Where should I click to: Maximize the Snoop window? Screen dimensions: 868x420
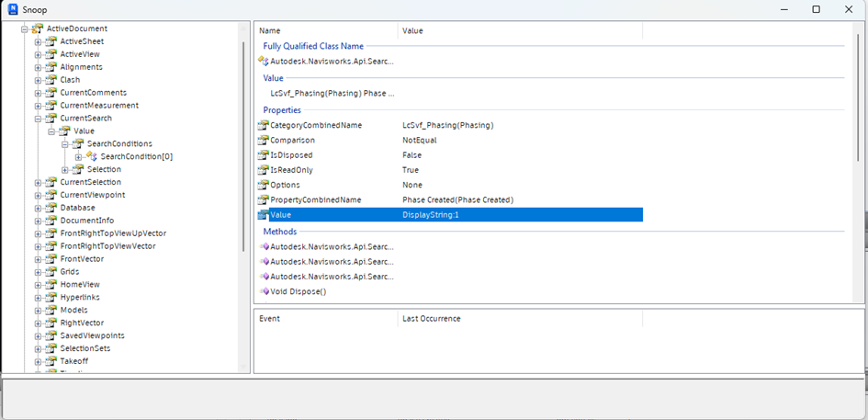coord(816,9)
